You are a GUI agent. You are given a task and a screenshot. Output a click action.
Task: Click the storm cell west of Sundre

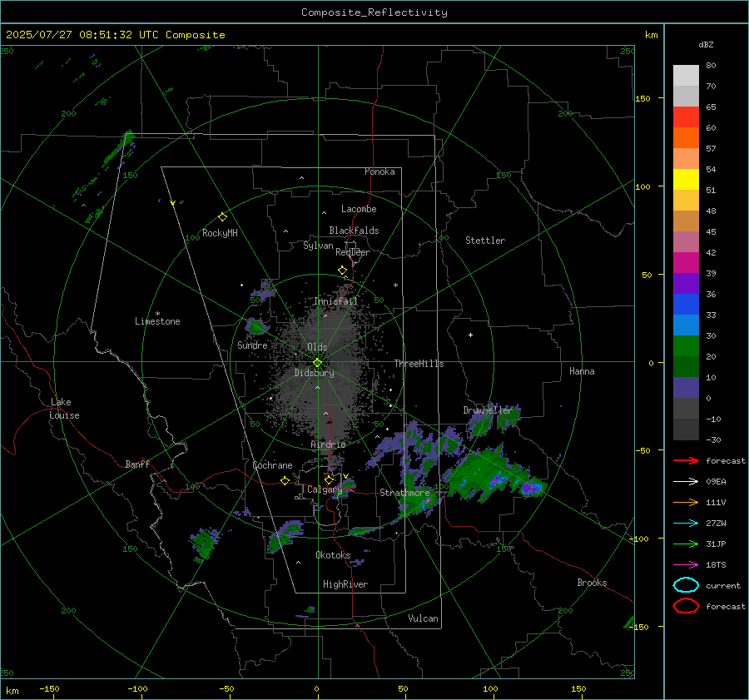click(x=256, y=327)
